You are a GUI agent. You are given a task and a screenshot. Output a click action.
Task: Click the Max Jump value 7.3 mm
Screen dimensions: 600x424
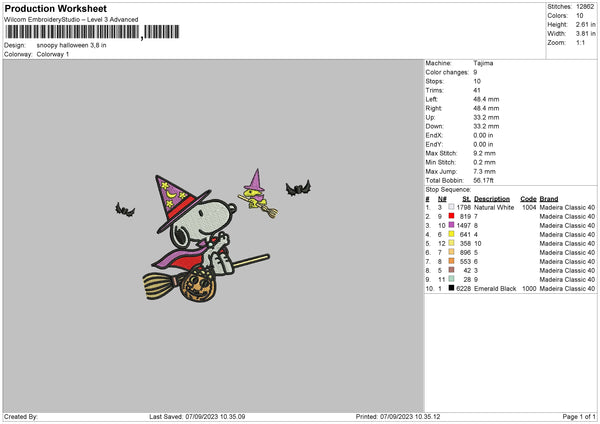click(484, 171)
